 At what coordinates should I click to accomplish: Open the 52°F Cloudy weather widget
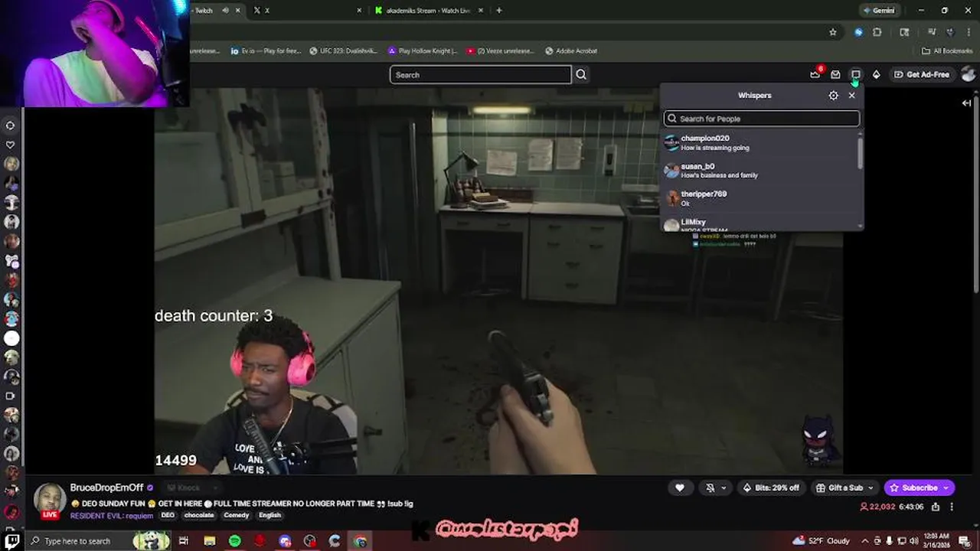click(822, 541)
